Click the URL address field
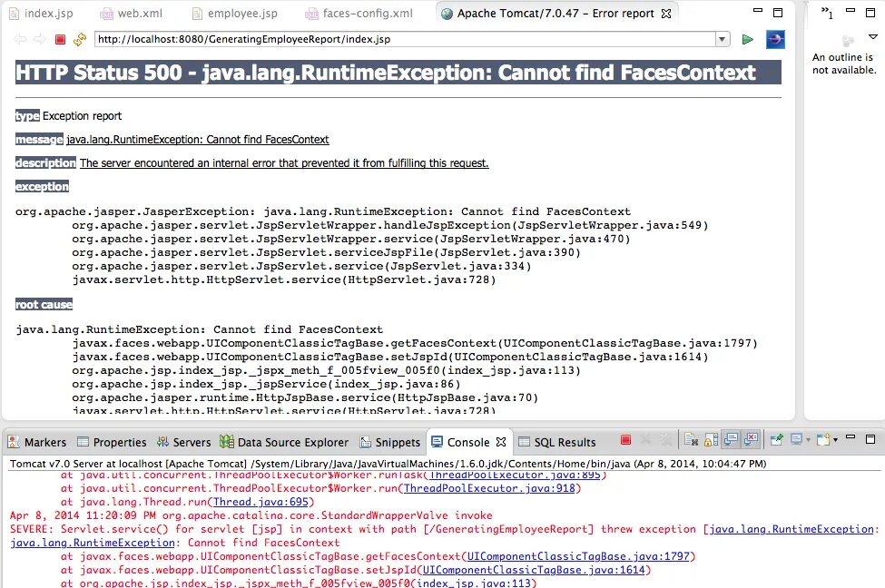The width and height of the screenshot is (885, 588). (405, 39)
